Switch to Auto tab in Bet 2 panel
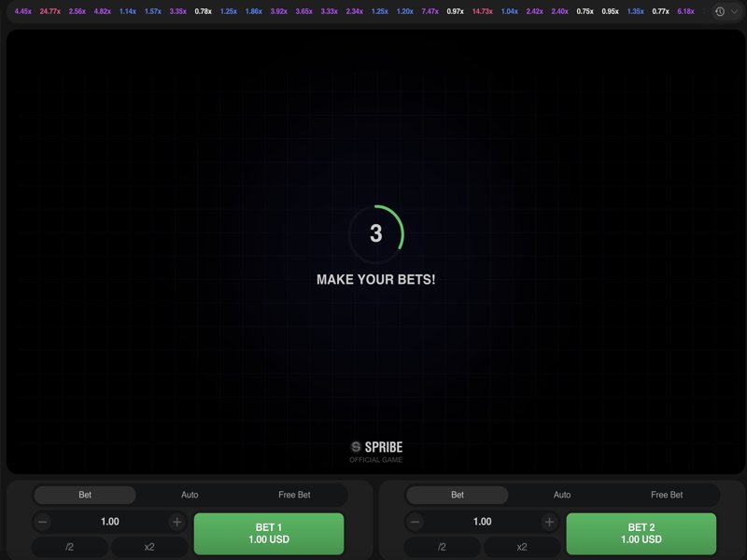This screenshot has height=560, width=747. click(562, 495)
